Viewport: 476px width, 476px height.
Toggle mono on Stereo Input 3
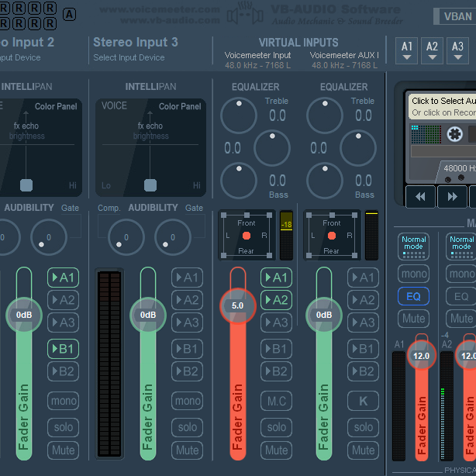(188, 401)
